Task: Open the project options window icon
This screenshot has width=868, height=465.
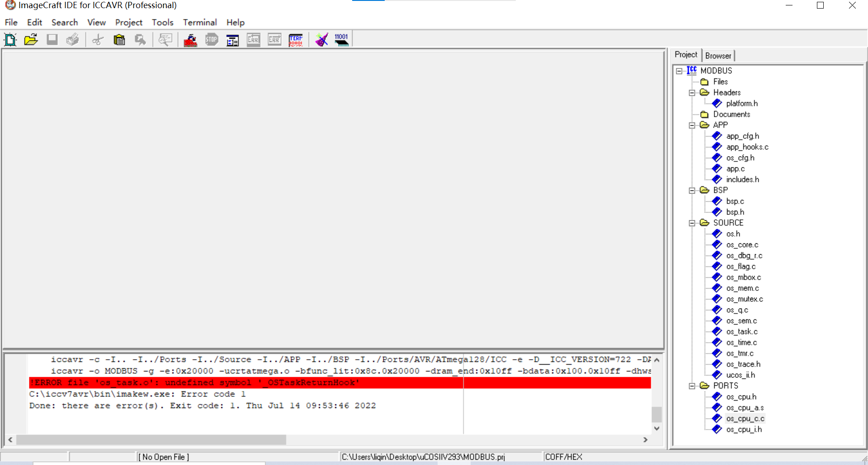Action: 232,40
